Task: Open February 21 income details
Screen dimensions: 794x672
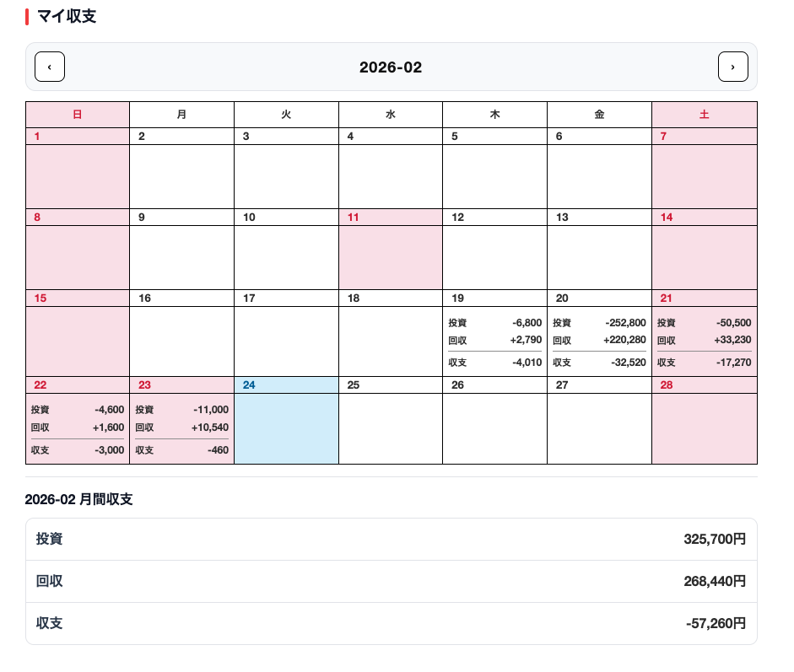Action: click(x=704, y=340)
